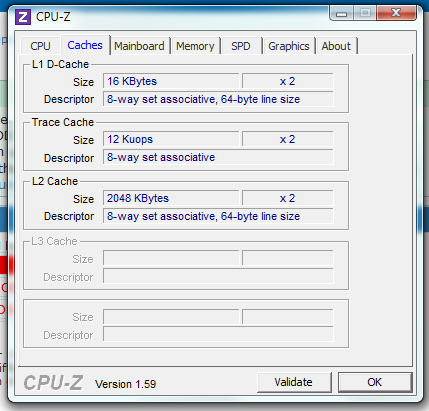429x411 pixels.
Task: Open the About tab
Action: point(336,46)
